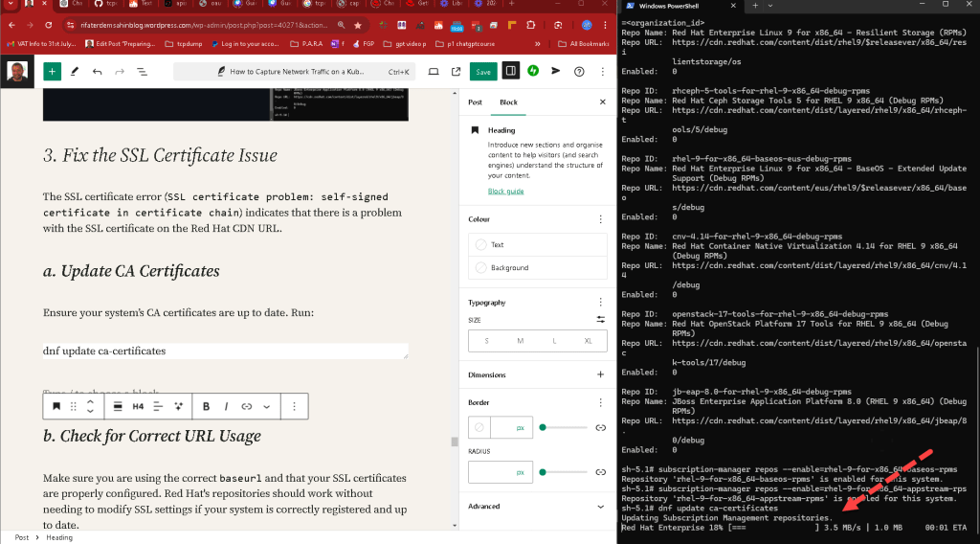Viewport: 980px width, 544px height.
Task: Open the P.A.R.A bookmark folder
Action: pyautogui.click(x=306, y=44)
